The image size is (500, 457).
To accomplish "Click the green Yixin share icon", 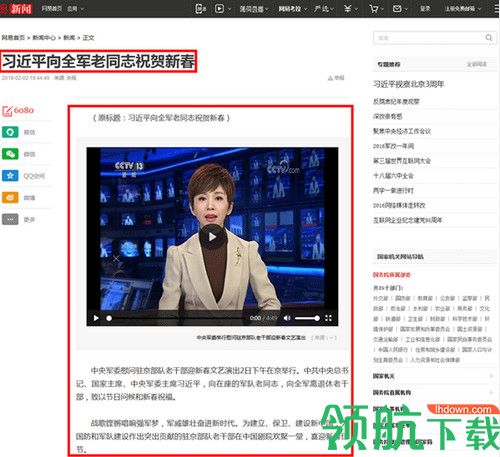I will click(x=10, y=132).
